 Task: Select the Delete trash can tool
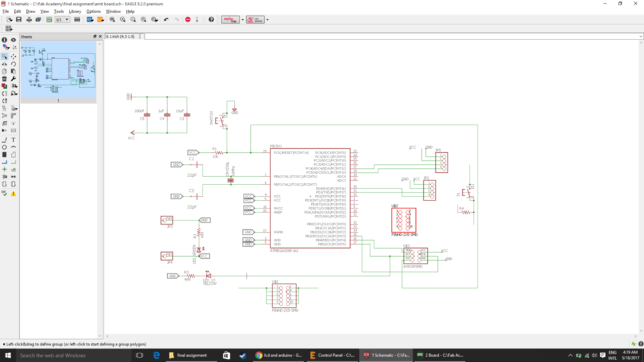(x=5, y=79)
